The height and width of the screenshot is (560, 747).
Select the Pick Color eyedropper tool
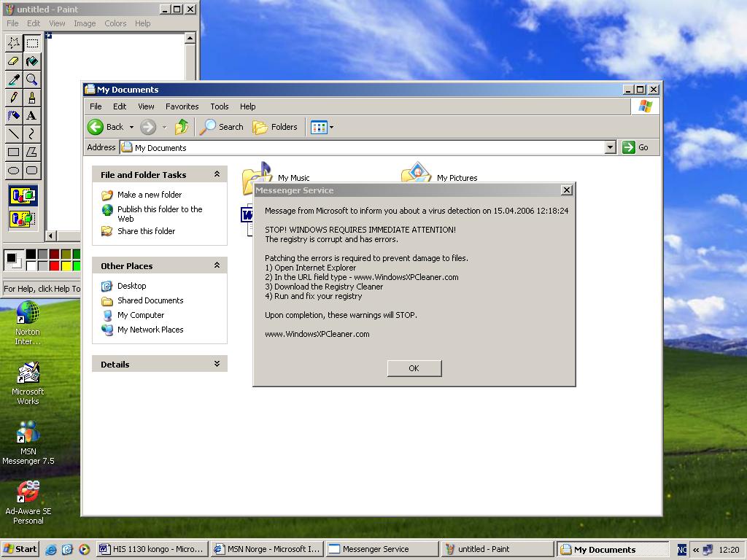13,79
